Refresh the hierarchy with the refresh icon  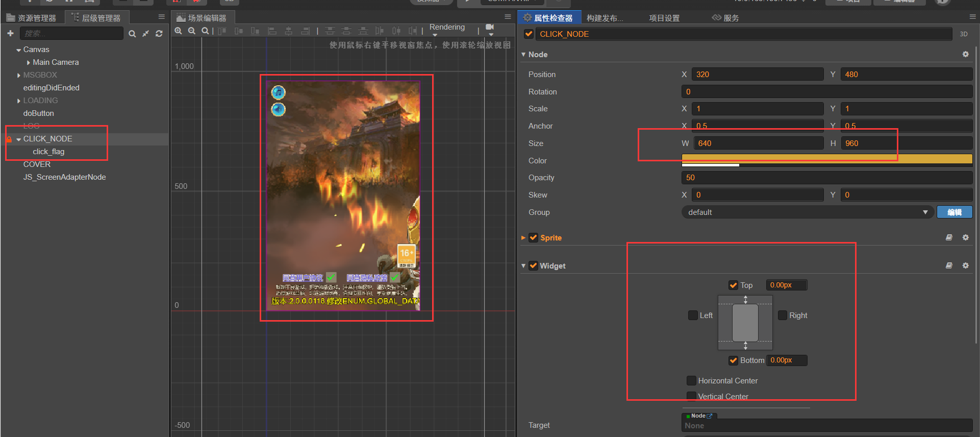point(159,34)
